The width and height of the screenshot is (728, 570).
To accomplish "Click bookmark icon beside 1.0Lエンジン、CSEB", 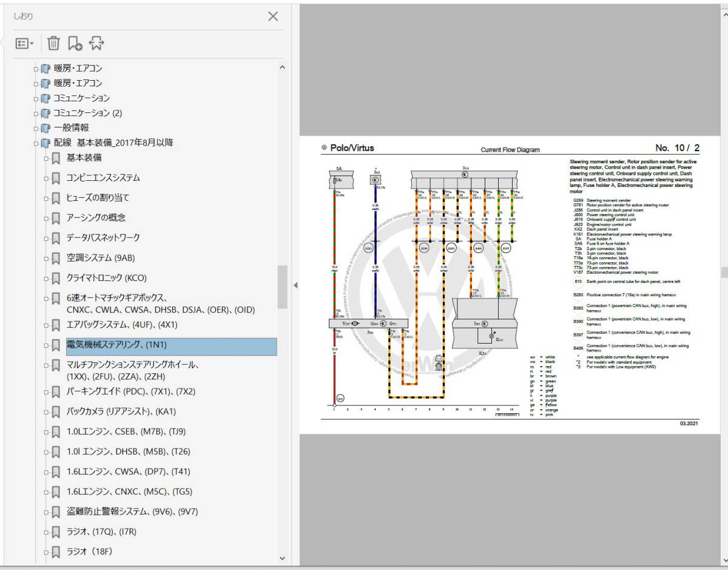I will click(x=56, y=432).
